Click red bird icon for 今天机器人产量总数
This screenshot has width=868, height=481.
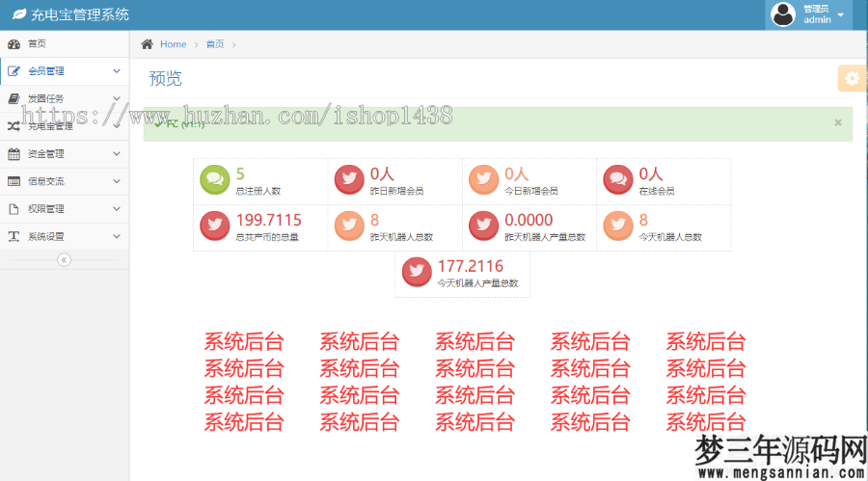(x=417, y=272)
